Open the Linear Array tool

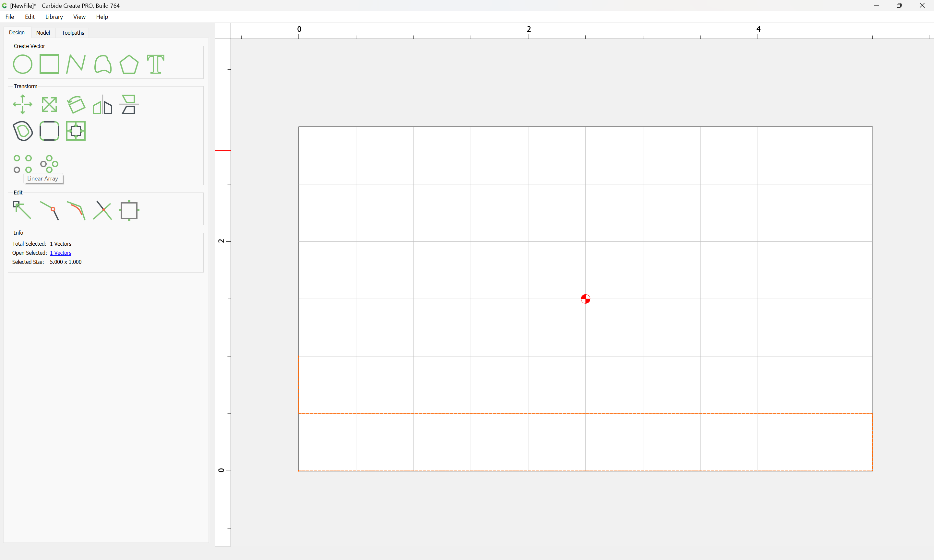point(23,164)
